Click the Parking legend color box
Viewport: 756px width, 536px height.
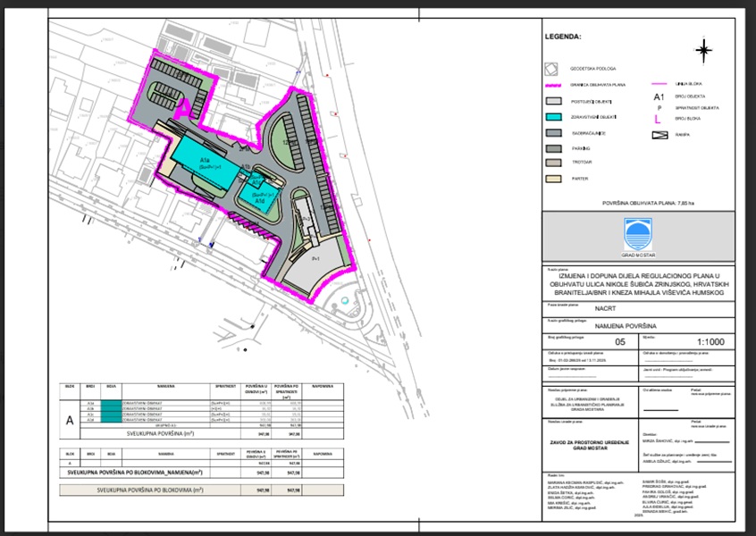[553, 148]
